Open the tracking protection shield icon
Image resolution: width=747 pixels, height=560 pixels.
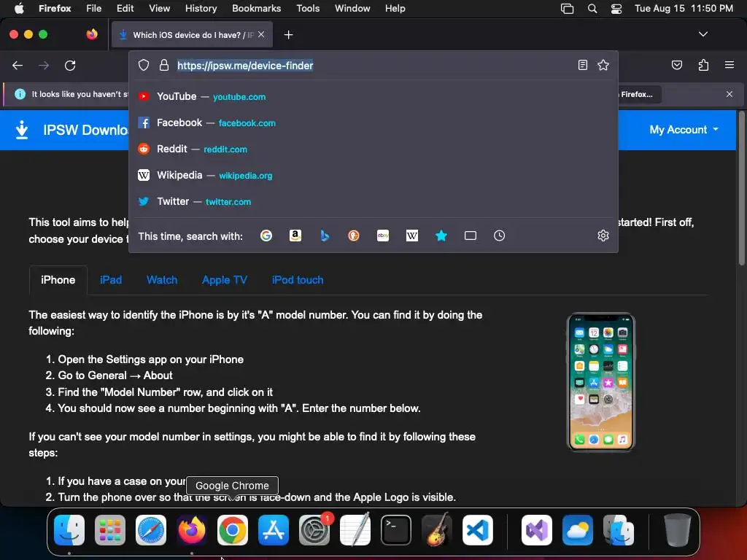[144, 65]
